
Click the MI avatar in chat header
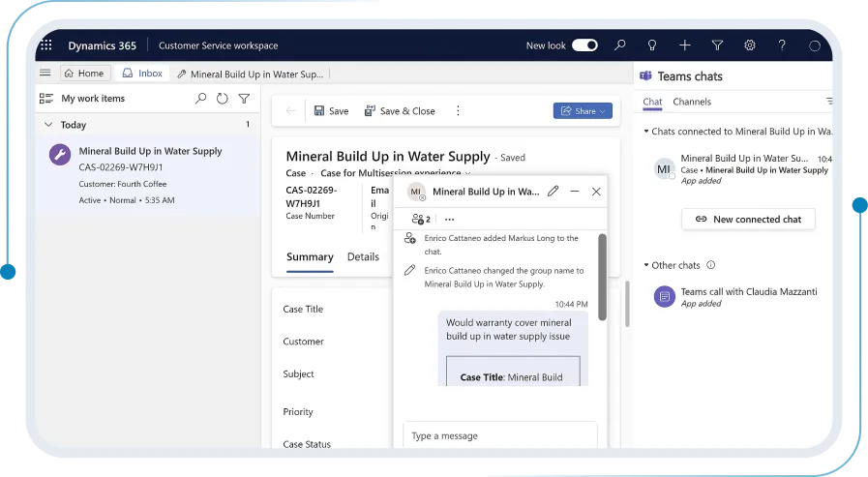click(x=416, y=192)
